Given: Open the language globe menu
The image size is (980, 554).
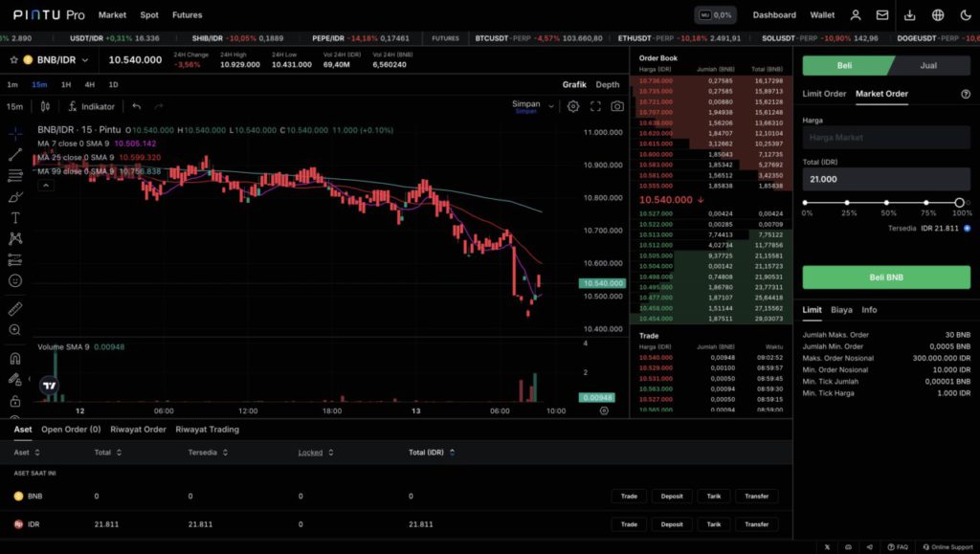Looking at the screenshot, I should 938,15.
